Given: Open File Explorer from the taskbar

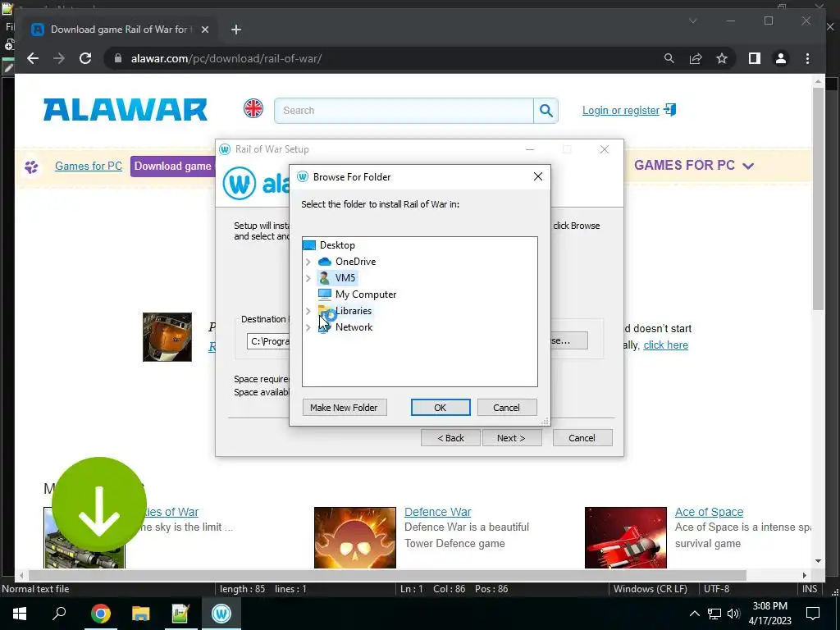Looking at the screenshot, I should [x=140, y=614].
